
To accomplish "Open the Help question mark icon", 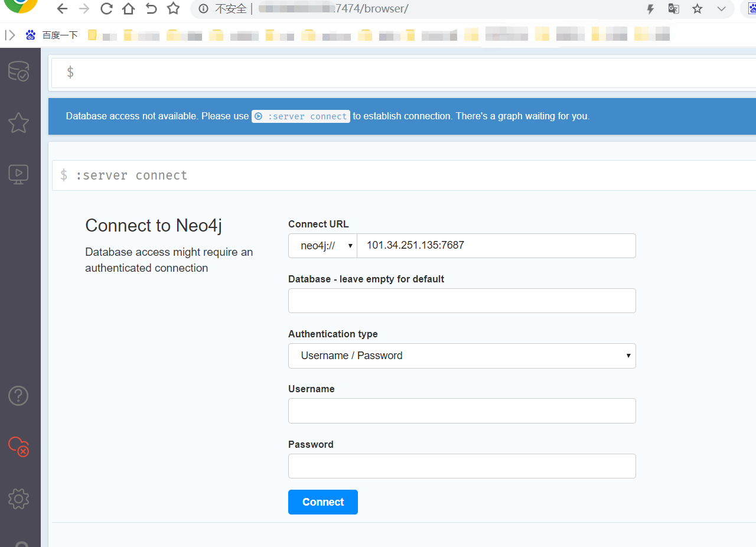I will pos(19,395).
